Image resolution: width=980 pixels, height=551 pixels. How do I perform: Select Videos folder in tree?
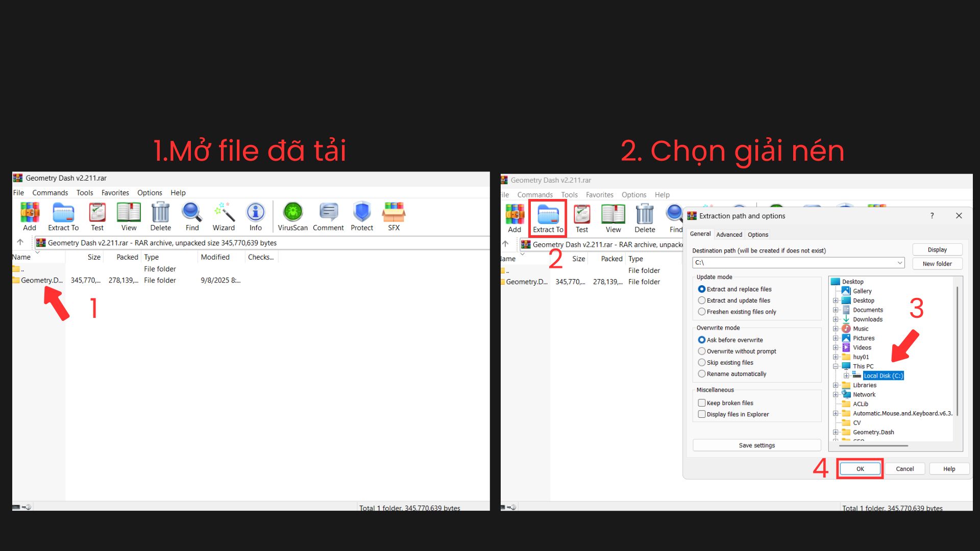click(x=862, y=347)
